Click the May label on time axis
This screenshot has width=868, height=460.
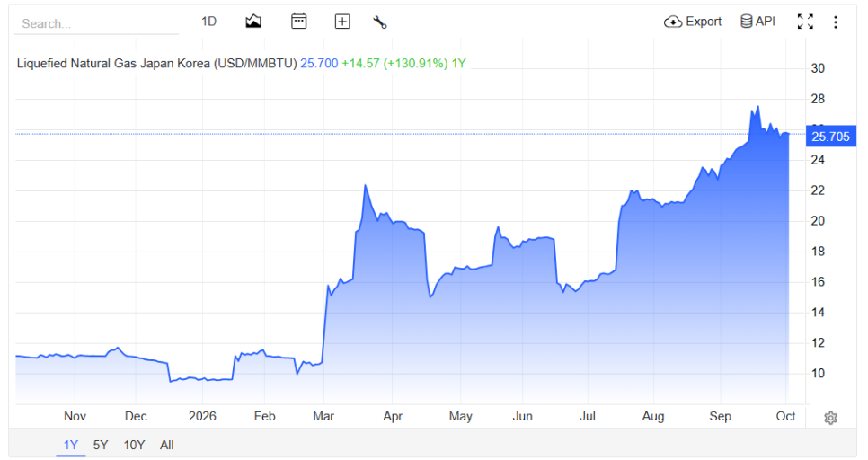point(461,416)
